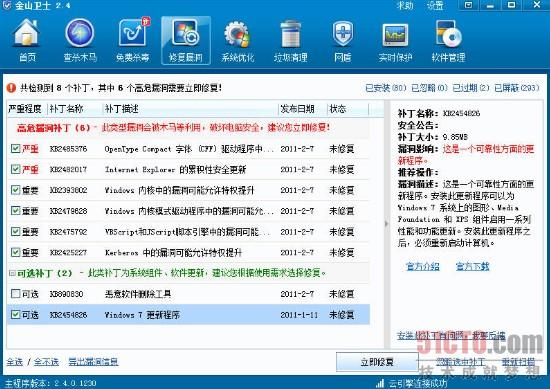The width and height of the screenshot is (550, 389).
Task: Uncheck the KB2482017 patch checkbox
Action: [15, 169]
